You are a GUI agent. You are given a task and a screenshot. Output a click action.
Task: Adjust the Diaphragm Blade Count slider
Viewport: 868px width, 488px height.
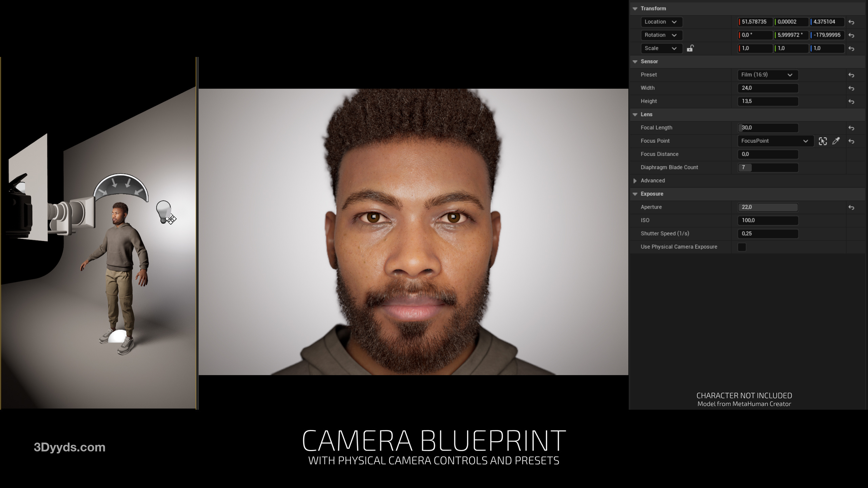(x=768, y=167)
